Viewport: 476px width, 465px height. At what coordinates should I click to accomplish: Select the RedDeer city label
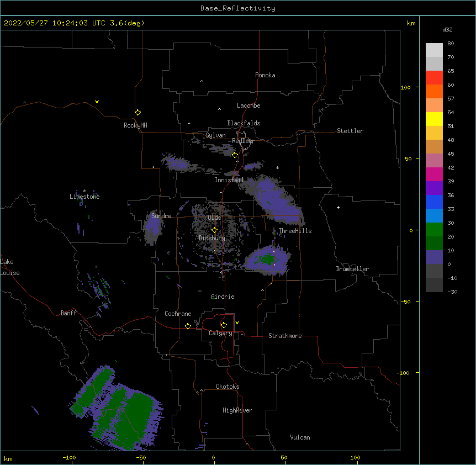[x=243, y=141]
